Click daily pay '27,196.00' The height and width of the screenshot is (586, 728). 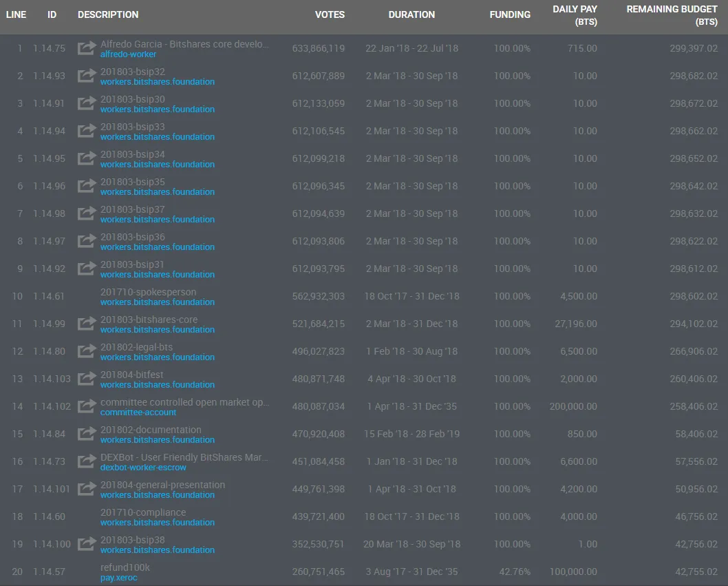point(576,324)
